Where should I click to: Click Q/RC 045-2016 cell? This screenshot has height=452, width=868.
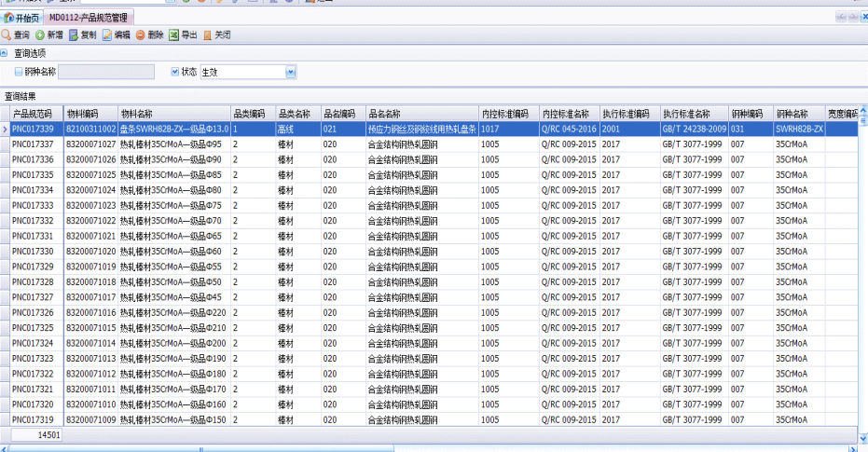tap(569, 129)
